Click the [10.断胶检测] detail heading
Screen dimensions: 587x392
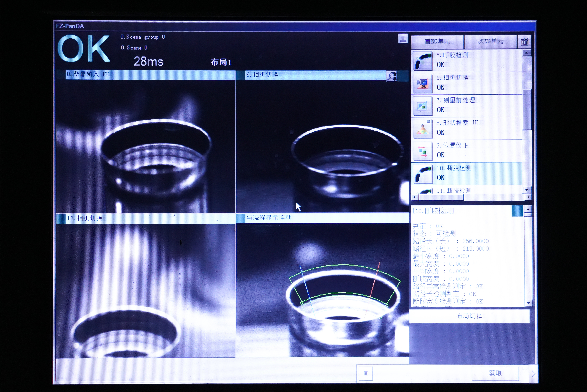[433, 211]
